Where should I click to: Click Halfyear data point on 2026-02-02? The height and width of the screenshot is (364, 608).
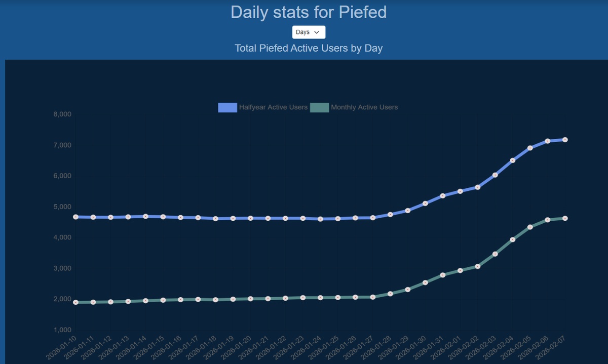[x=478, y=187]
